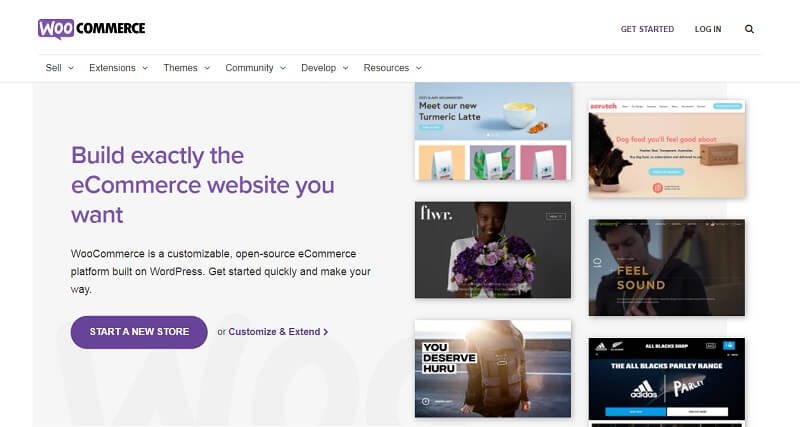Expand the chevron next to Develop
Image resolution: width=800 pixels, height=427 pixels.
pos(345,68)
